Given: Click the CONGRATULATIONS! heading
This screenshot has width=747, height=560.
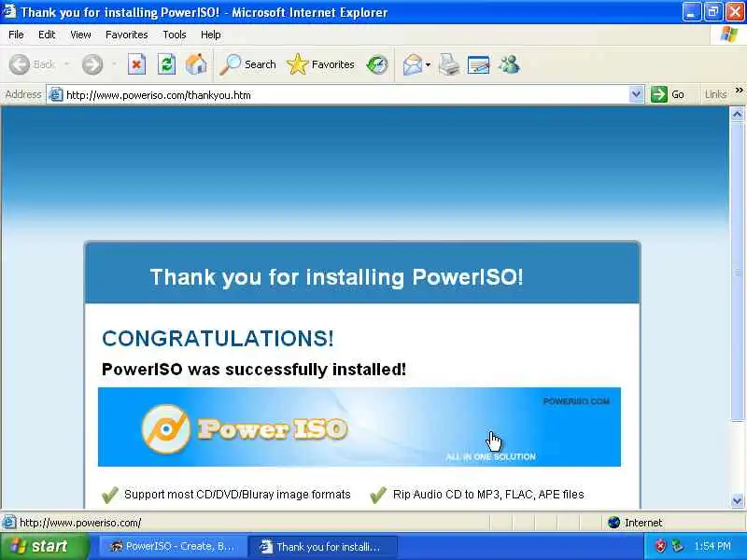Looking at the screenshot, I should coord(218,339).
